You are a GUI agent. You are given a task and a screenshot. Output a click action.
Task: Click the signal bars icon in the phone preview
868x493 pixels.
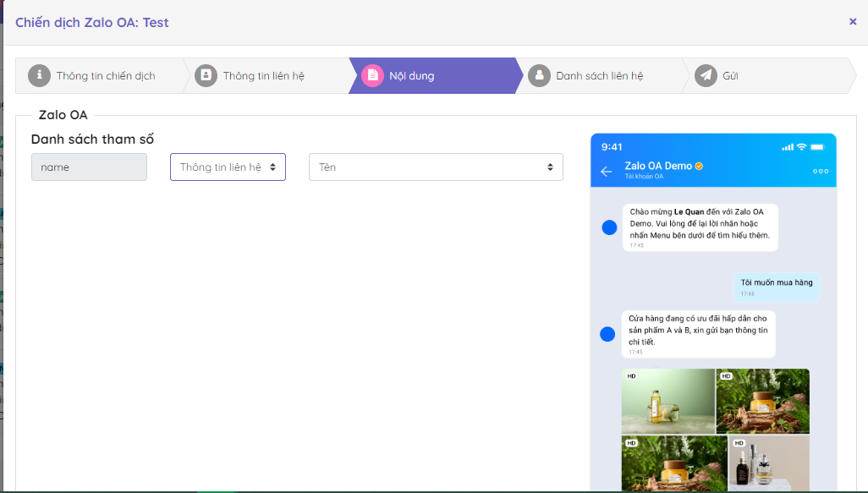click(787, 147)
